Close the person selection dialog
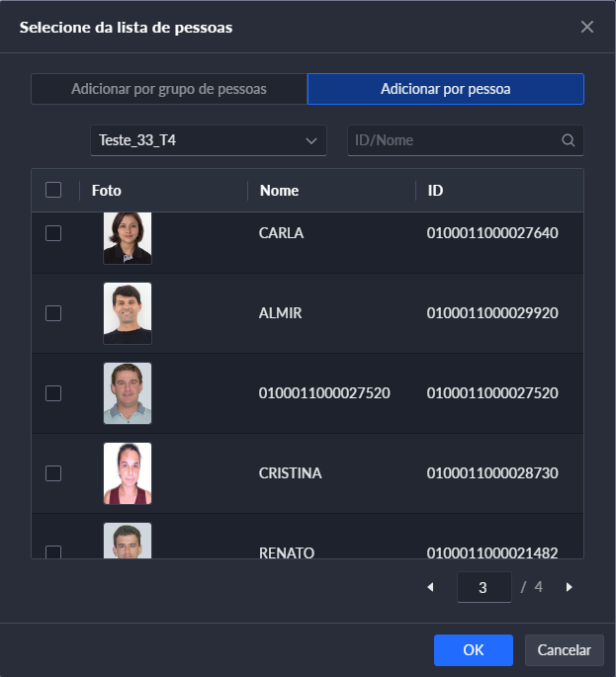Viewport: 616px width, 677px height. (587, 27)
